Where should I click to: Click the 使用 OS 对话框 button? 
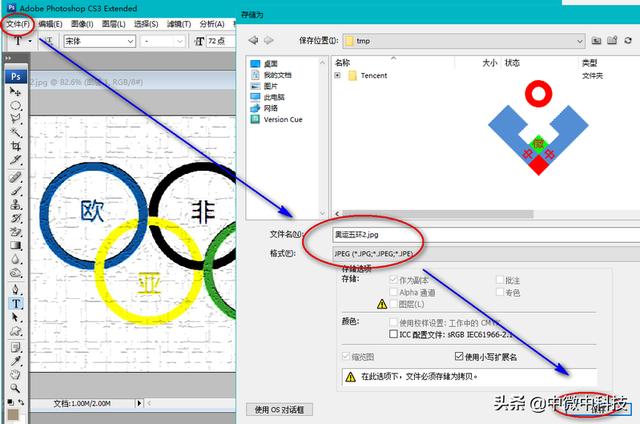pyautogui.click(x=280, y=409)
